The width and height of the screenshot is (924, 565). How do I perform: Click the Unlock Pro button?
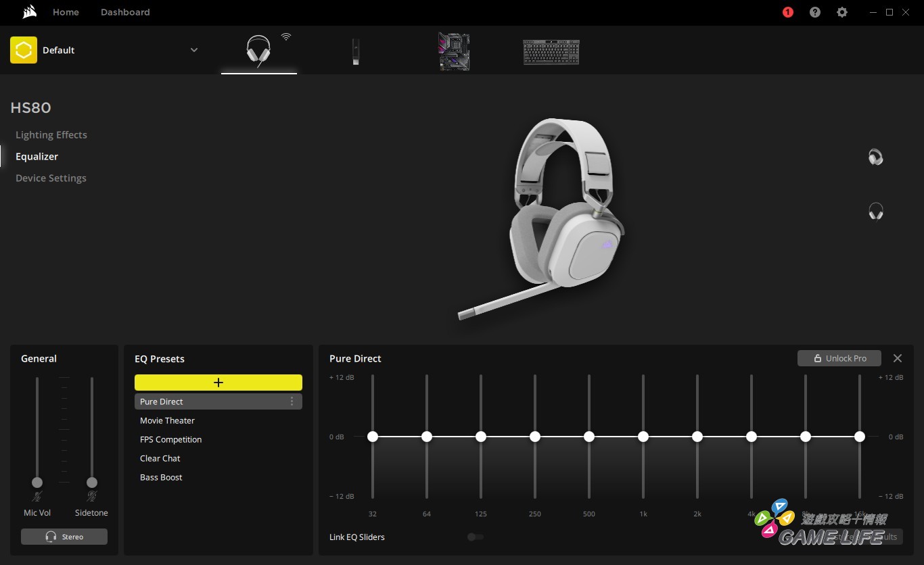coord(839,358)
